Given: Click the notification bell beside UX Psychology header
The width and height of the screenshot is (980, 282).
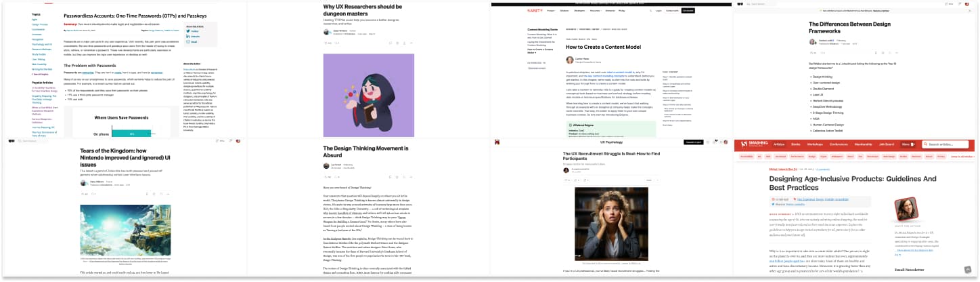Looking at the screenshot, I should tap(715, 142).
